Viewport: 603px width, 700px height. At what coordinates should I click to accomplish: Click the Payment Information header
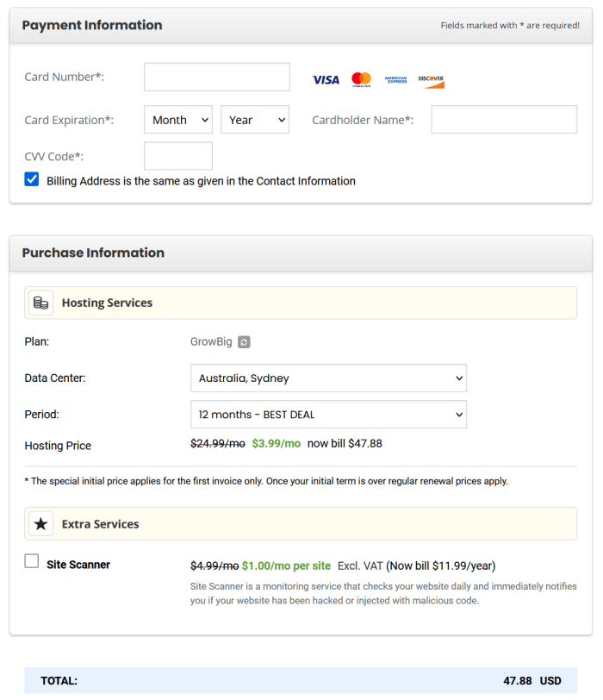coord(92,25)
